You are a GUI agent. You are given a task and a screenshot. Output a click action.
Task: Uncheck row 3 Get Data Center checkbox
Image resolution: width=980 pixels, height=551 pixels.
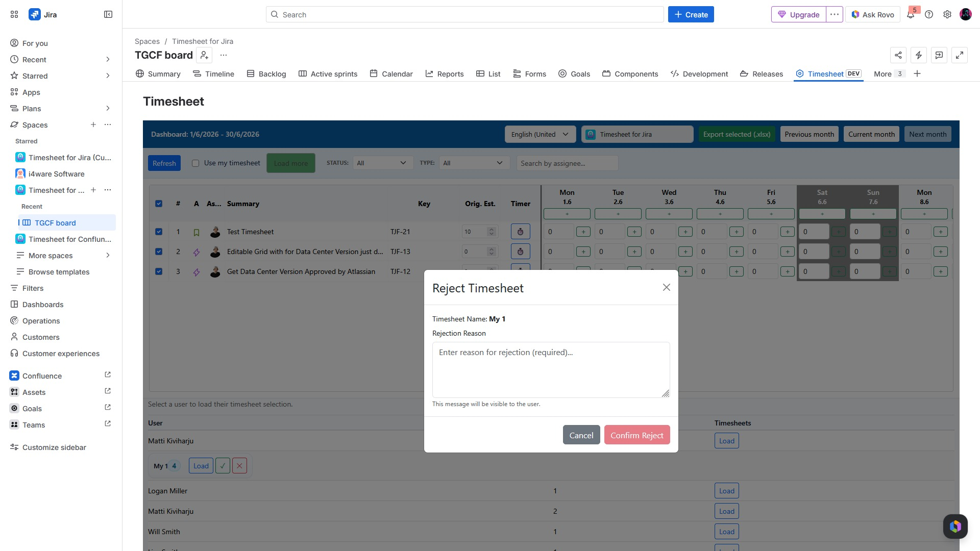(x=159, y=271)
